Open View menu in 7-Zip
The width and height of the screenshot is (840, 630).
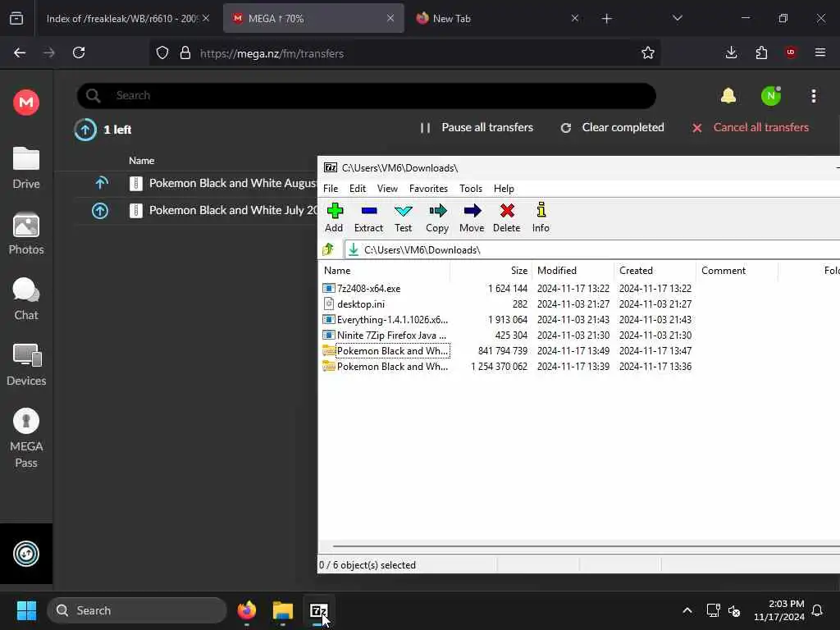(387, 189)
